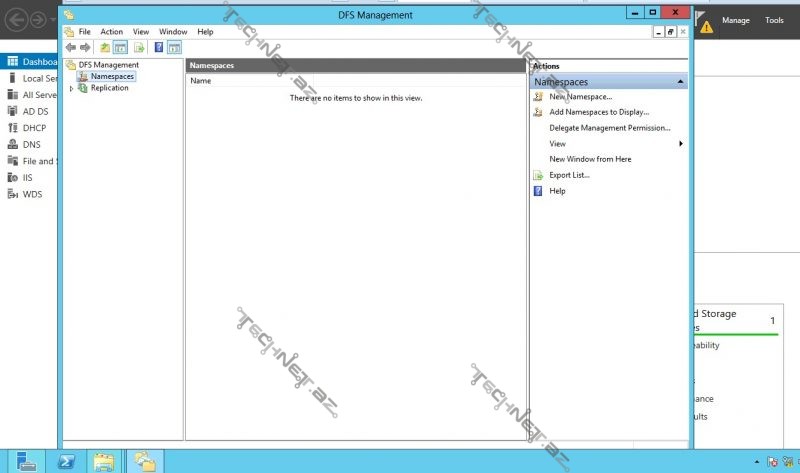Viewport: 800px width, 473px height.
Task: Toggle the Show/Hide Console Tree icon
Action: [x=120, y=47]
